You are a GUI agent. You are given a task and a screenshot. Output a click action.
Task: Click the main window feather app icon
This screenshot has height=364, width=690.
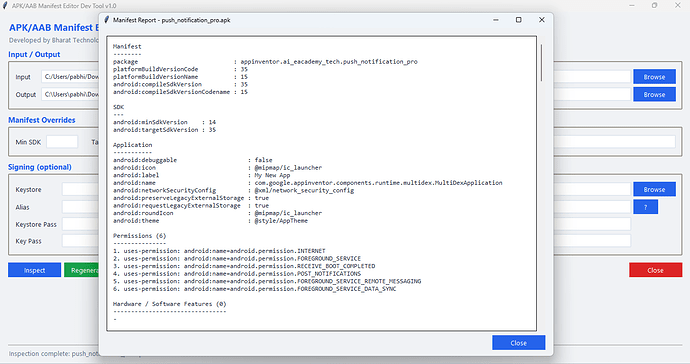coord(5,6)
